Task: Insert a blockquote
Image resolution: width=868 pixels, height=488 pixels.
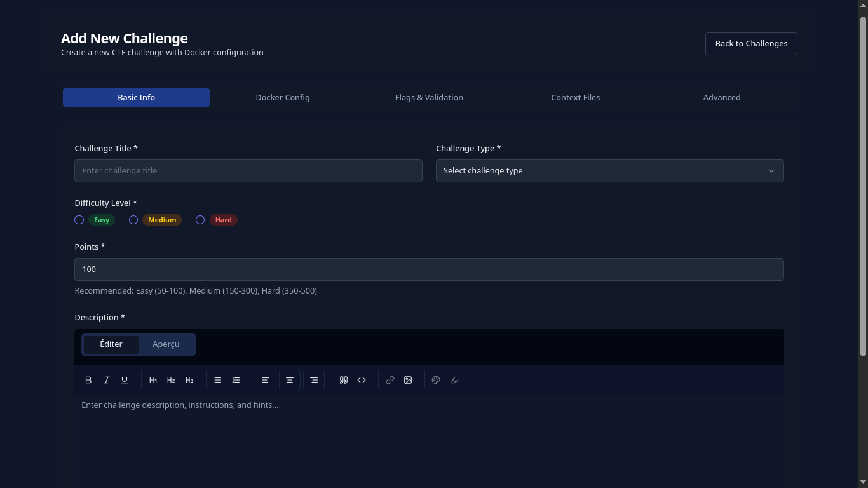Action: coord(344,380)
